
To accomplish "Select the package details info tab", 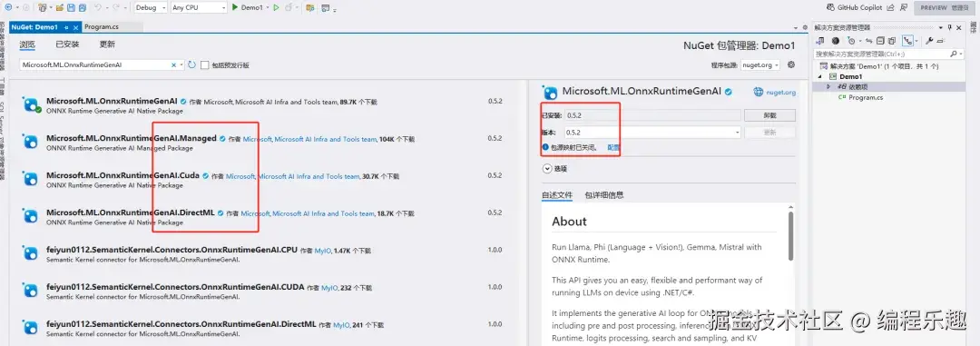I will click(603, 194).
